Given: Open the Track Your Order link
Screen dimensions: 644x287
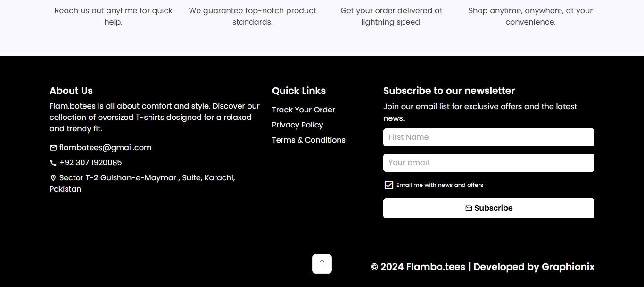Looking at the screenshot, I should pos(304,110).
